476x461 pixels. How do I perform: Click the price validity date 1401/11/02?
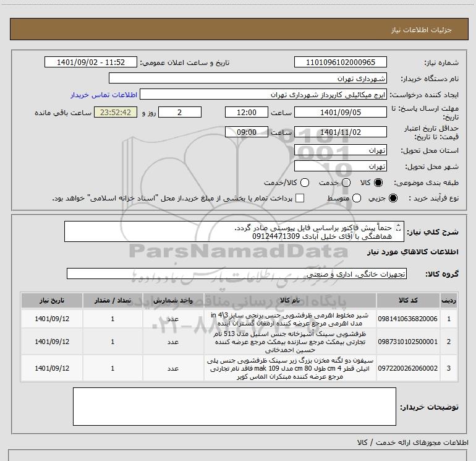click(x=340, y=132)
